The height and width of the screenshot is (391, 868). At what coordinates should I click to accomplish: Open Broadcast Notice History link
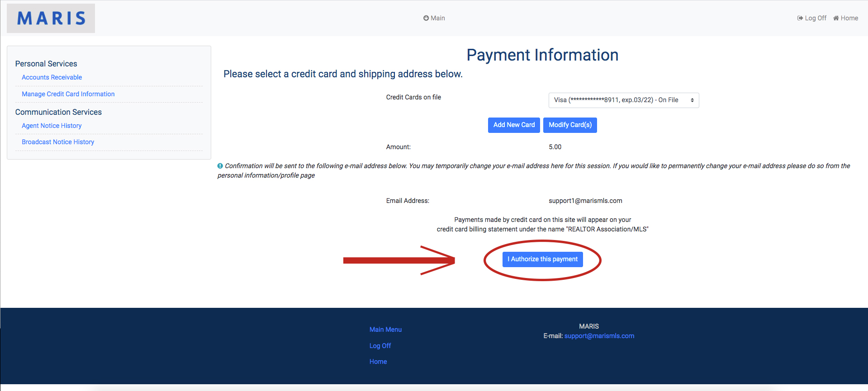coord(58,142)
